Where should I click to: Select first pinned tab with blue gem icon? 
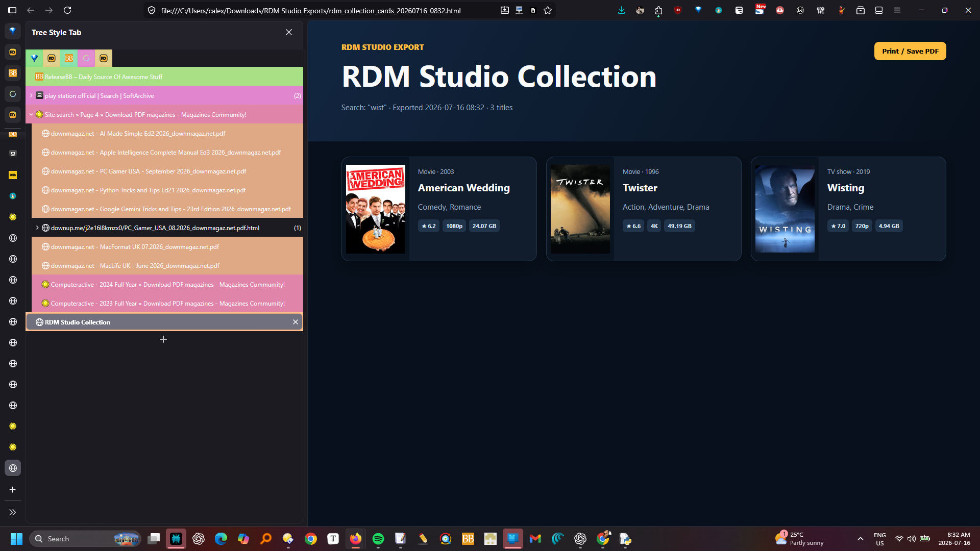coord(34,58)
